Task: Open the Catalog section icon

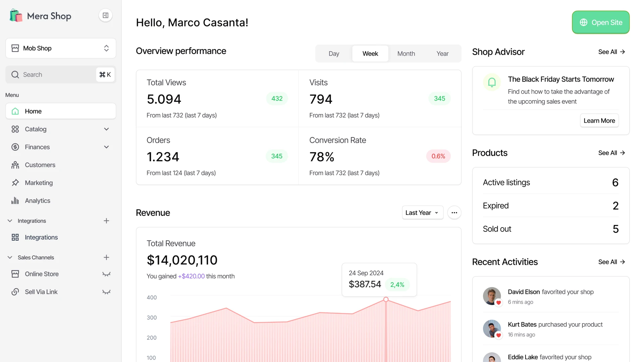Action: (x=15, y=129)
